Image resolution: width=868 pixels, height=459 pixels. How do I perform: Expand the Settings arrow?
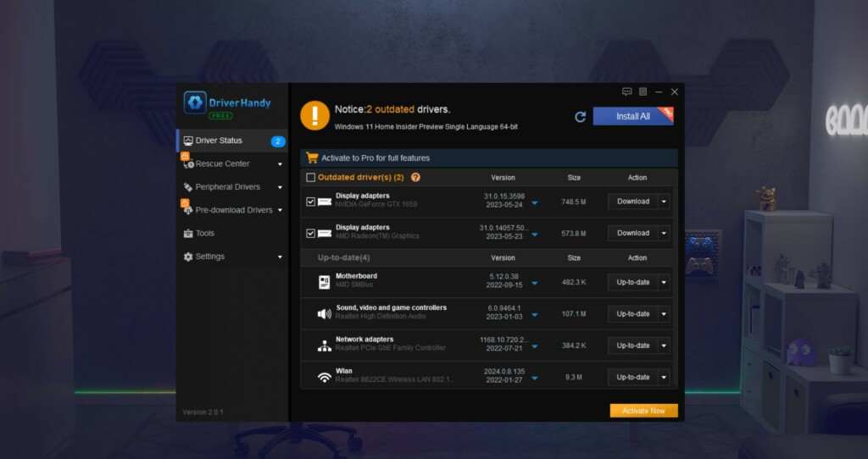(x=280, y=257)
